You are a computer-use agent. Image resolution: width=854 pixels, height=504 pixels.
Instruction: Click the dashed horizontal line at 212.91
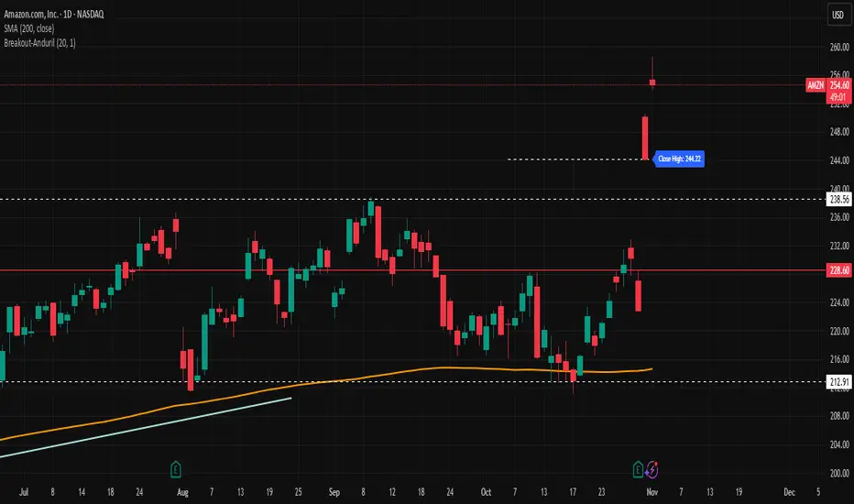tap(413, 381)
